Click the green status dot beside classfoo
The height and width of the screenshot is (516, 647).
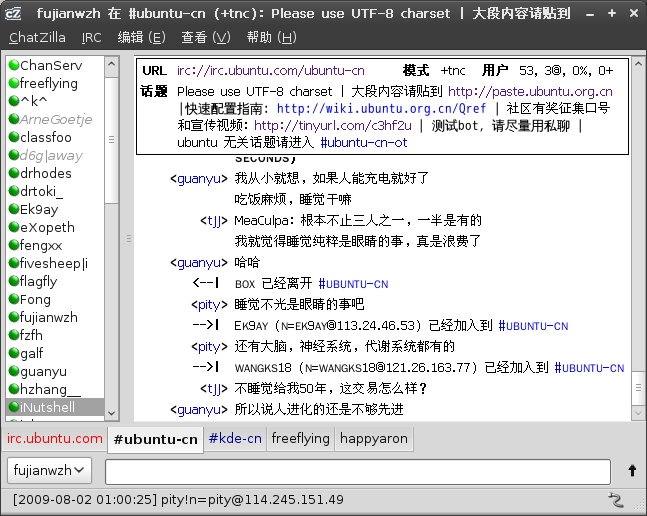click(14, 137)
